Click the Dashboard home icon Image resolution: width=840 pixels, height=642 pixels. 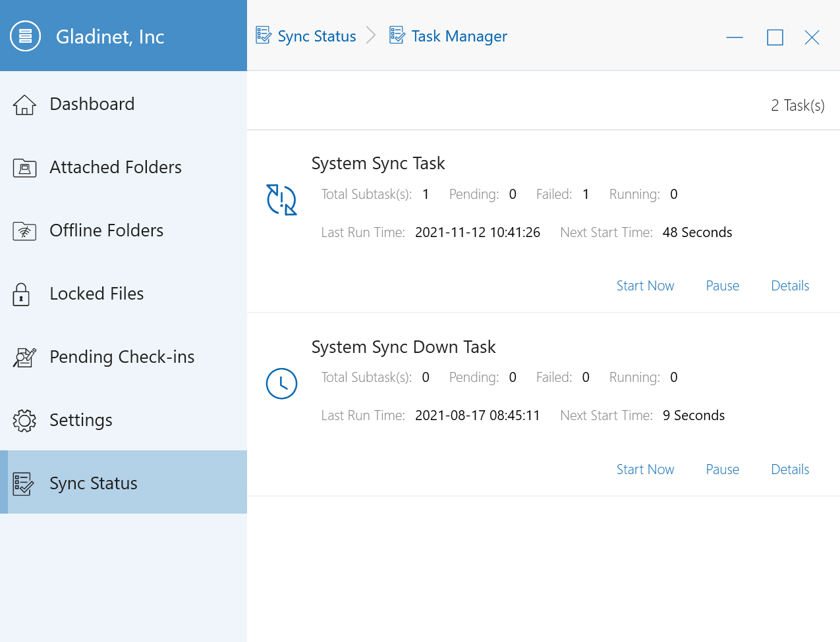pyautogui.click(x=24, y=105)
